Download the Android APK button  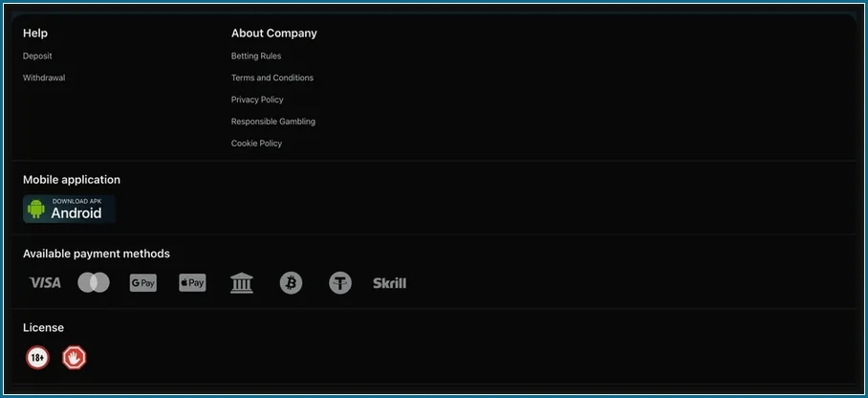[69, 209]
